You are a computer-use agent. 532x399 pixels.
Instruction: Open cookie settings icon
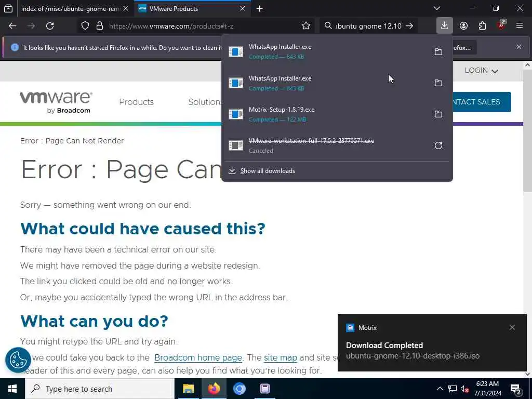(x=18, y=360)
